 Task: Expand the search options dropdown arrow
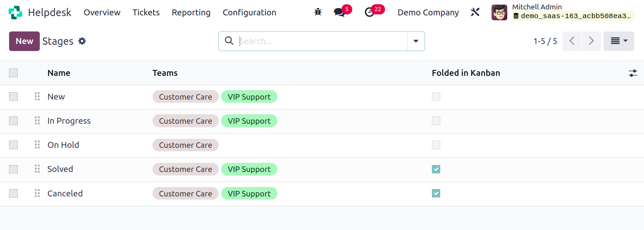pos(416,41)
